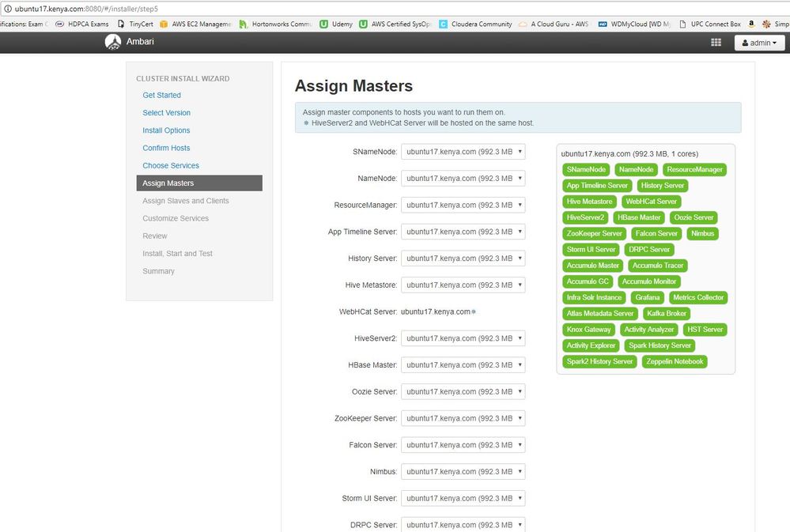This screenshot has height=532, width=790.
Task: Open the Hive Metastore host dropdown
Action: (463, 285)
